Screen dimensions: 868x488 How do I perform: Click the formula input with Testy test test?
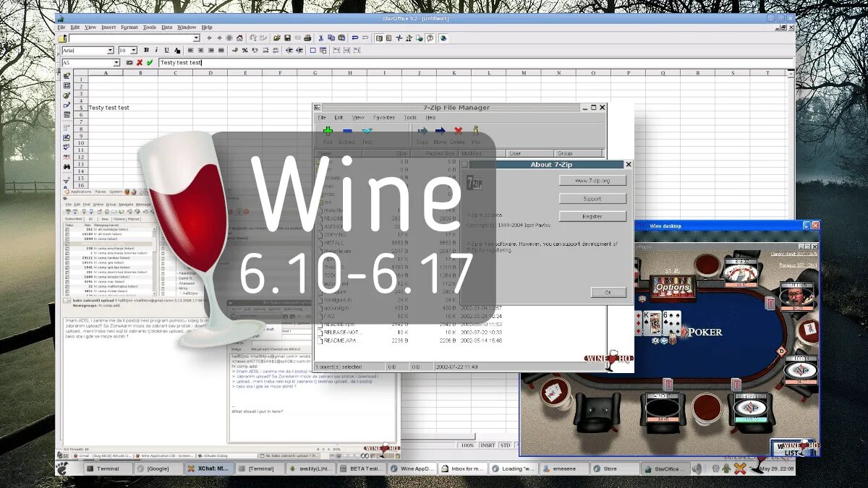(477, 63)
